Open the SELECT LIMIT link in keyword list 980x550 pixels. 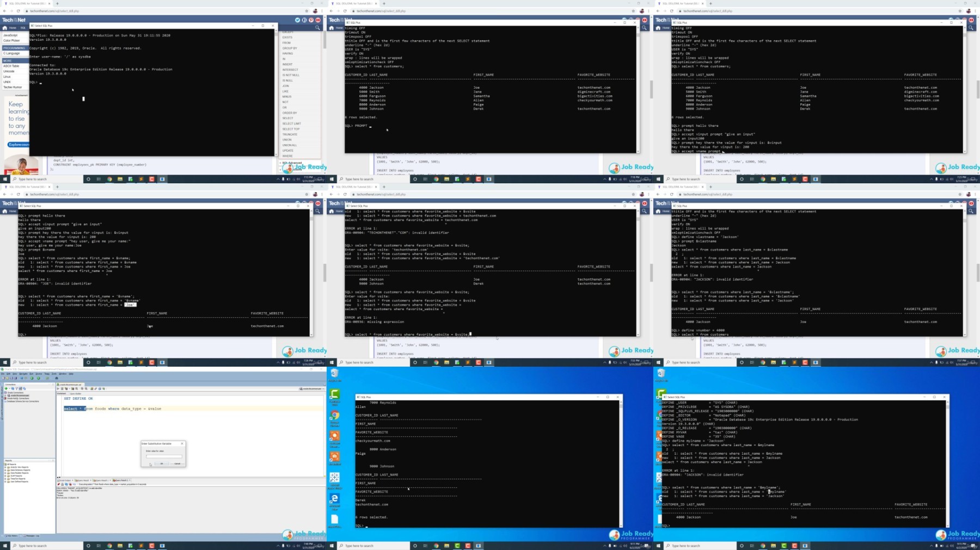[291, 123]
